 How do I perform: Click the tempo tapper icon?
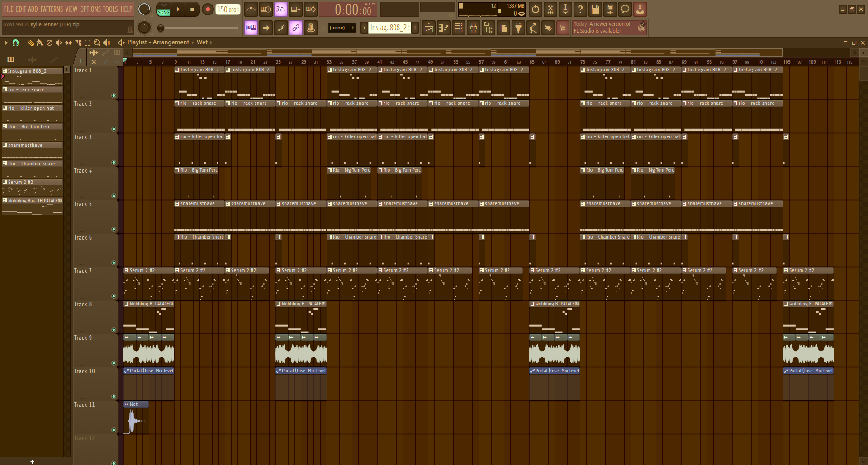pos(533,28)
